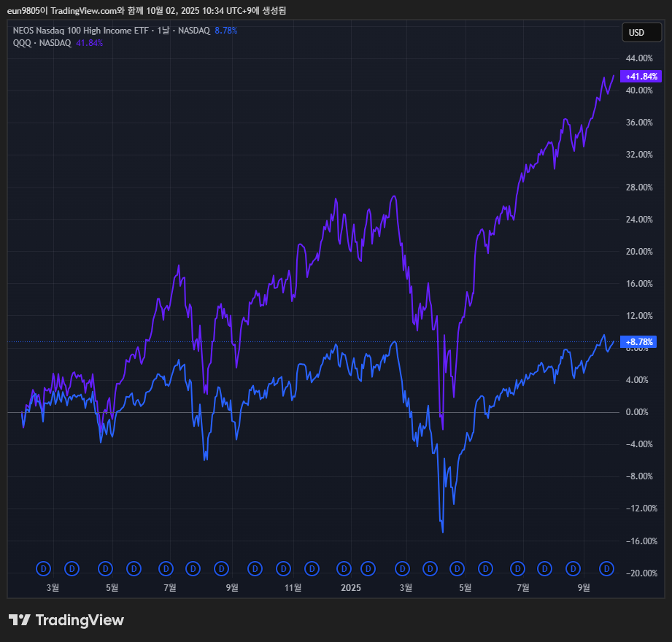
Task: Click the −20.00% scale label
Action: pos(641,573)
